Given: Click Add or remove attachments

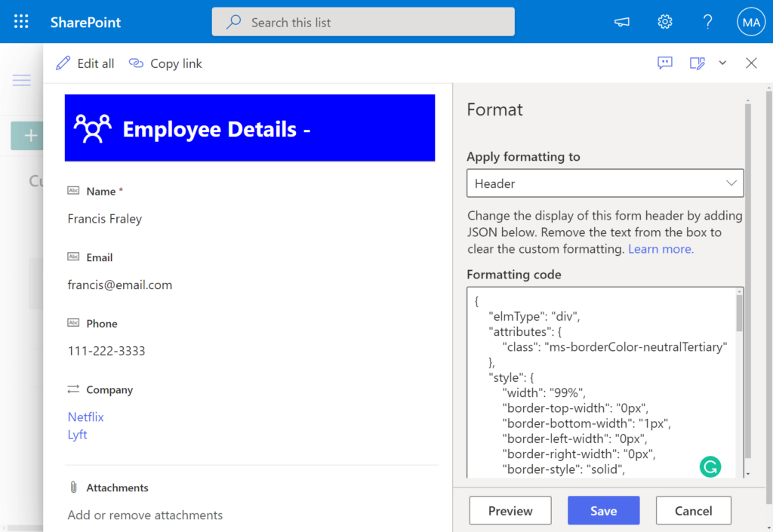Looking at the screenshot, I should coord(145,515).
